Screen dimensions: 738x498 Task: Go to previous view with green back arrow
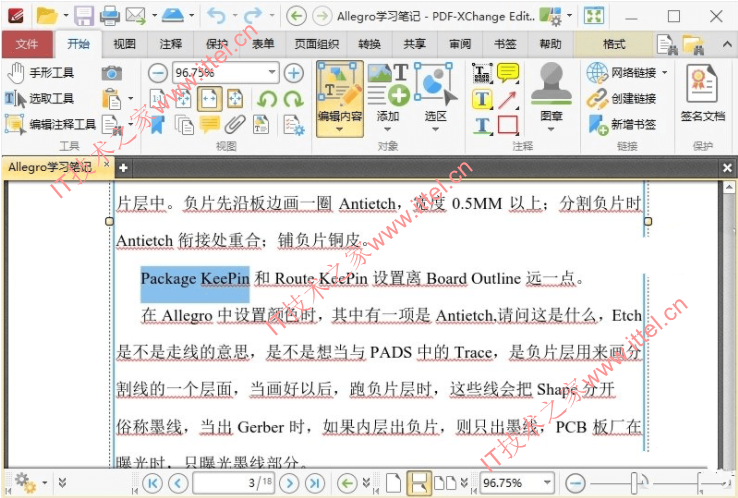296,16
